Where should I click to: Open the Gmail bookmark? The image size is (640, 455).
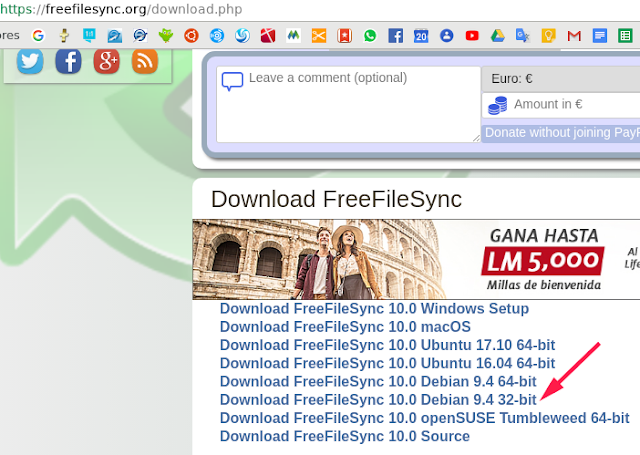(574, 36)
